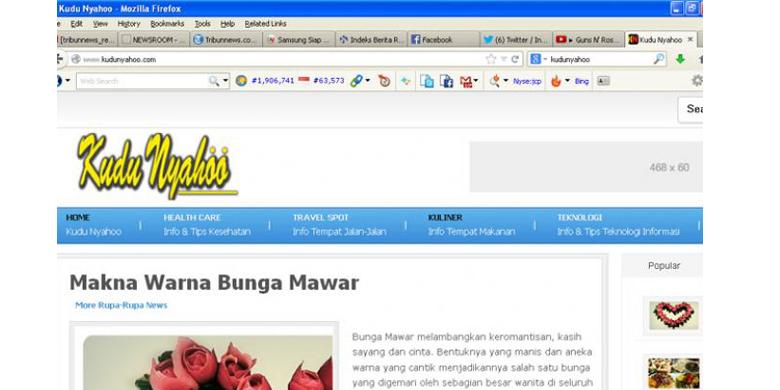Open the Help menu
The height and width of the screenshot is (390, 780).
(x=227, y=23)
